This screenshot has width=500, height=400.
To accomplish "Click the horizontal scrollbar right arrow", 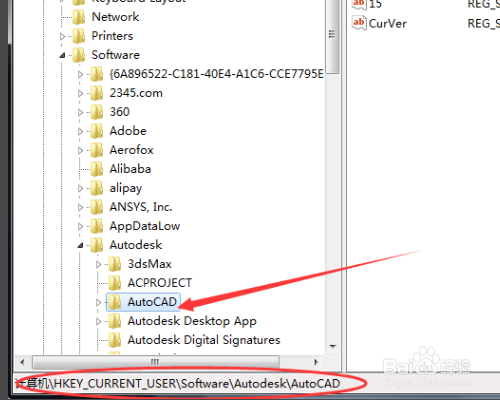I will [x=316, y=362].
